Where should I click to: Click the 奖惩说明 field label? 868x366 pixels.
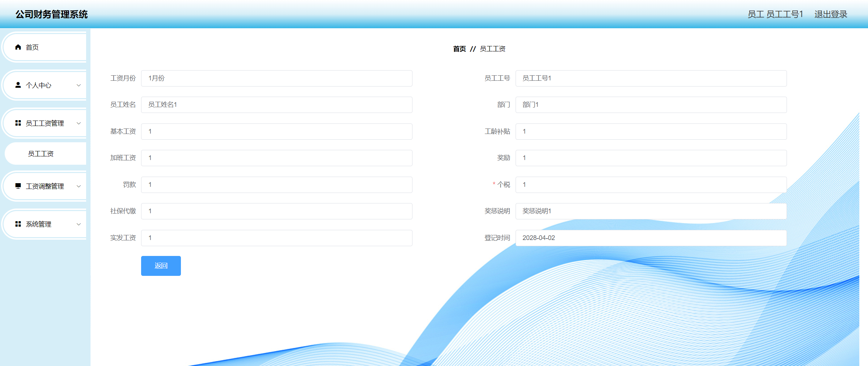click(x=497, y=211)
